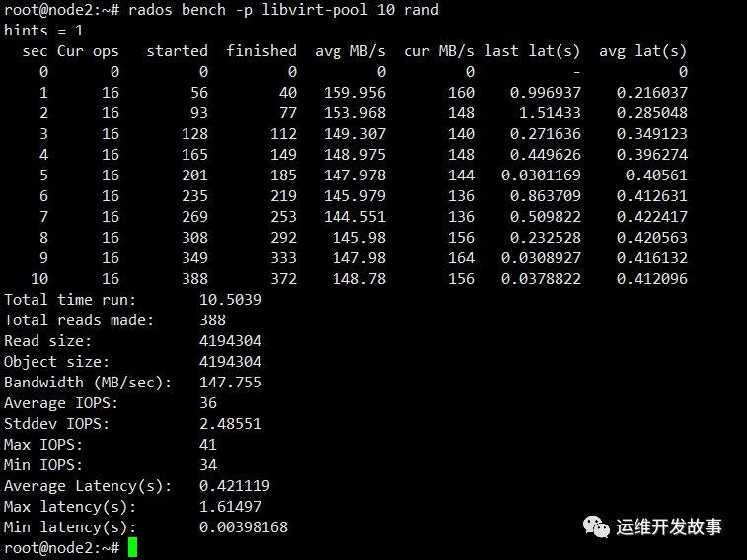The width and height of the screenshot is (747, 560).
Task: Click the 'avg MB/s' column header
Action: pyautogui.click(x=350, y=51)
